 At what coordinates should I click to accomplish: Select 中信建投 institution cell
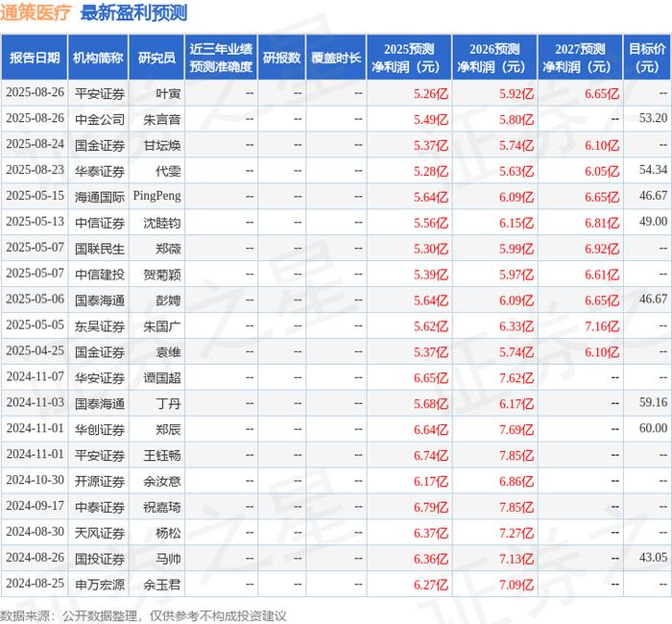[x=100, y=275]
